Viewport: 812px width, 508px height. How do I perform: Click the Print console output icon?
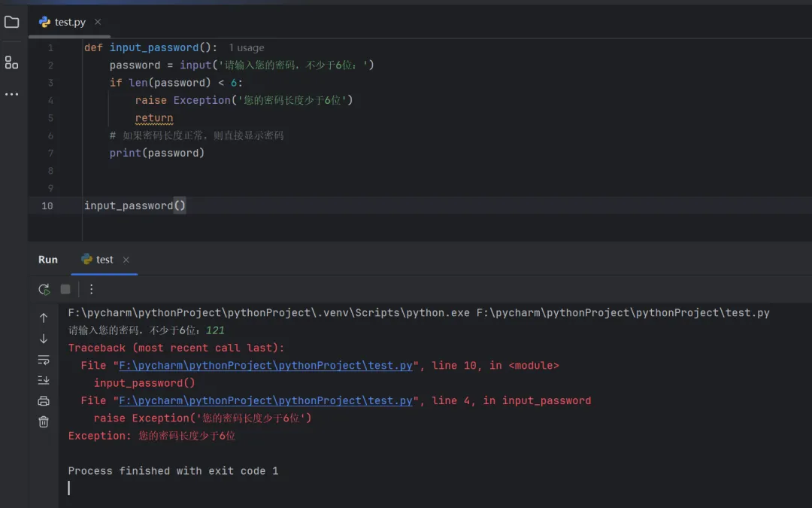(x=44, y=401)
